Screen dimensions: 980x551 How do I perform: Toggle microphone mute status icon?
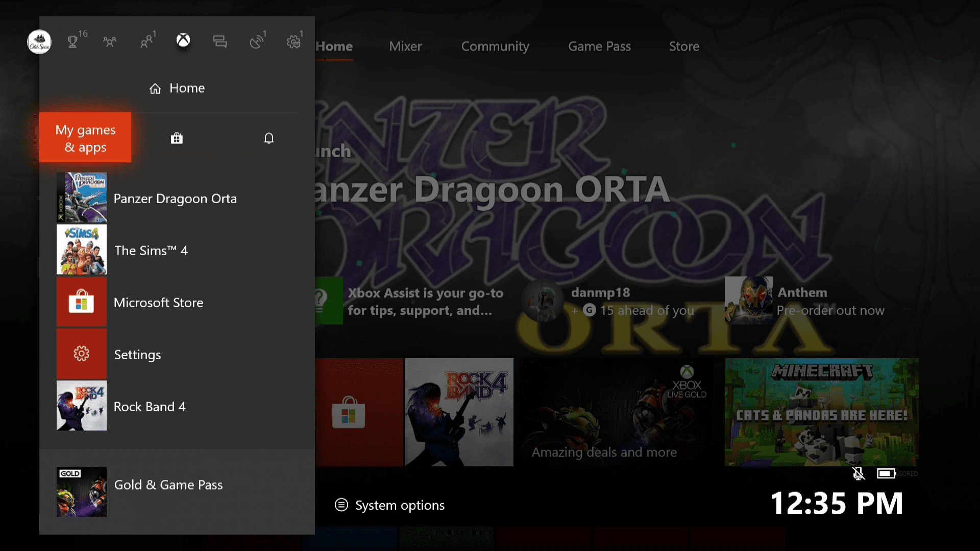[x=859, y=472]
